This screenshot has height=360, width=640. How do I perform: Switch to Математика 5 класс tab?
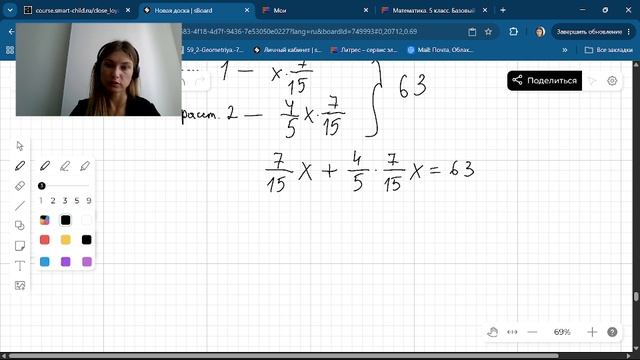[433, 10]
